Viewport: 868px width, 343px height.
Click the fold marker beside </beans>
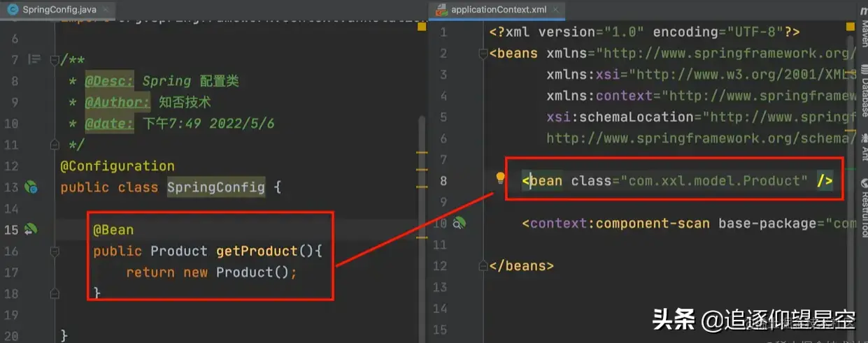click(x=482, y=266)
